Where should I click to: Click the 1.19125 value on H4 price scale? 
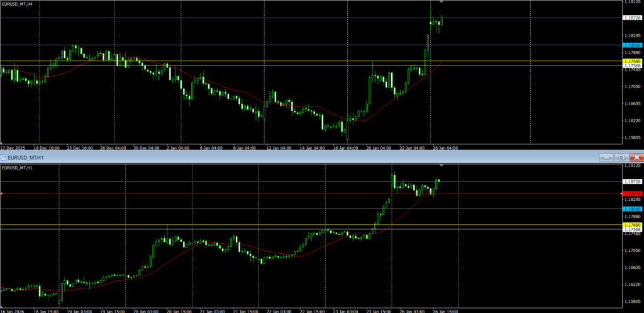(x=631, y=3)
